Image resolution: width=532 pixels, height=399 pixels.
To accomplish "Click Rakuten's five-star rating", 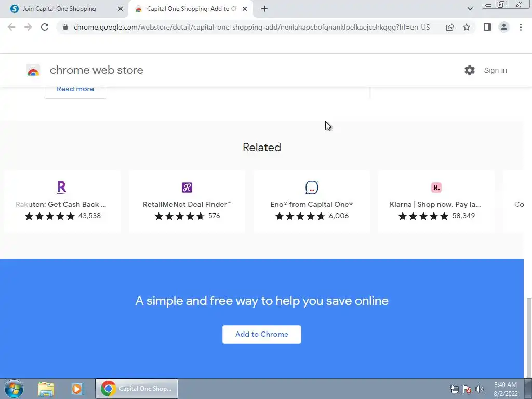I will pos(50,216).
